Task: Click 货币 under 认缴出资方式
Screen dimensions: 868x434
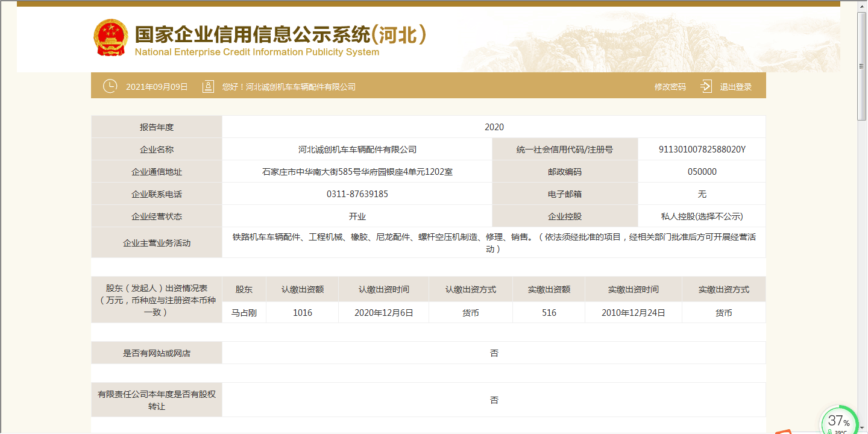Action: coord(471,313)
